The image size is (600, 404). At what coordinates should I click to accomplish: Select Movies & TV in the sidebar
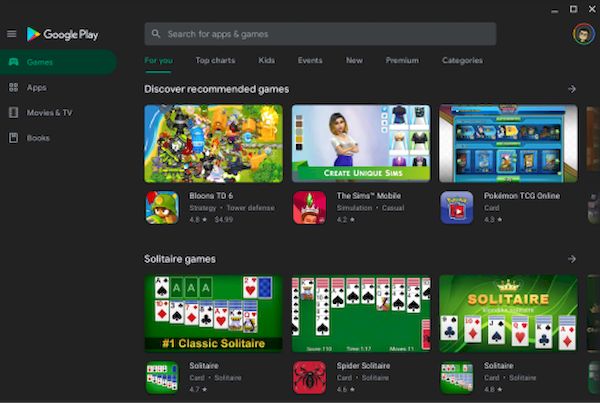(58, 112)
